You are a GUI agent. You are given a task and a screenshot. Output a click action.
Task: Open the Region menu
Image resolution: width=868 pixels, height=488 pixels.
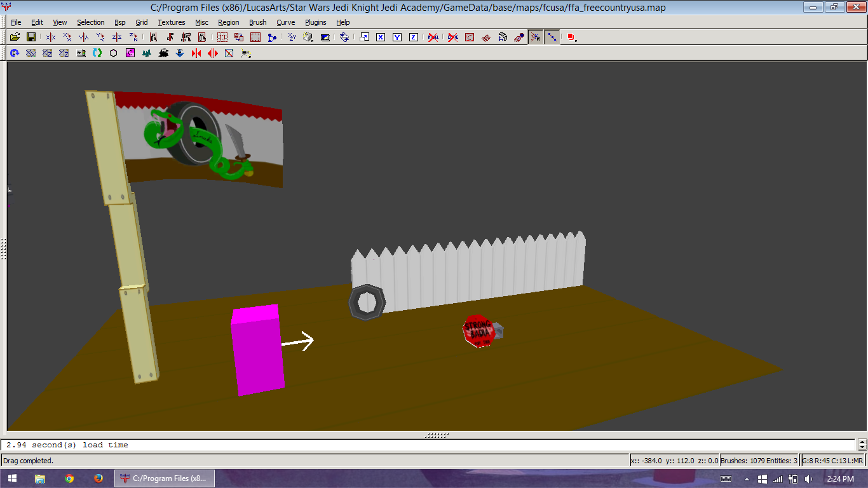tap(229, 22)
